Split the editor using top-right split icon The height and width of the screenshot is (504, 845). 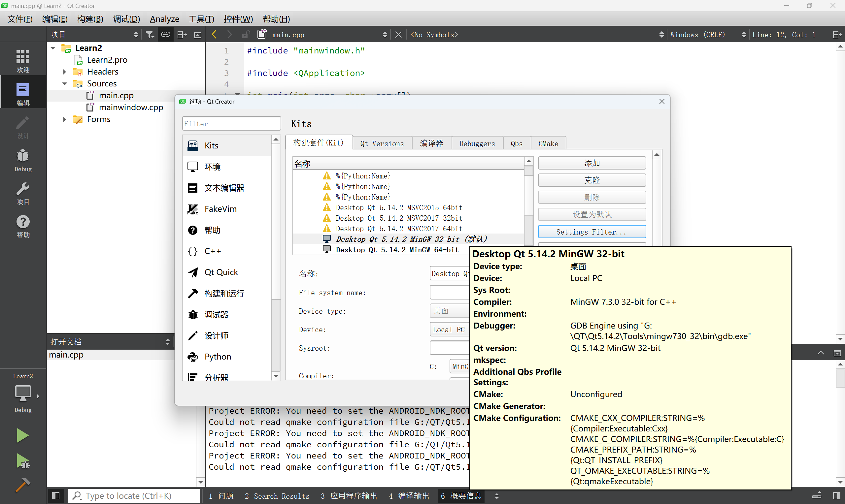click(837, 35)
